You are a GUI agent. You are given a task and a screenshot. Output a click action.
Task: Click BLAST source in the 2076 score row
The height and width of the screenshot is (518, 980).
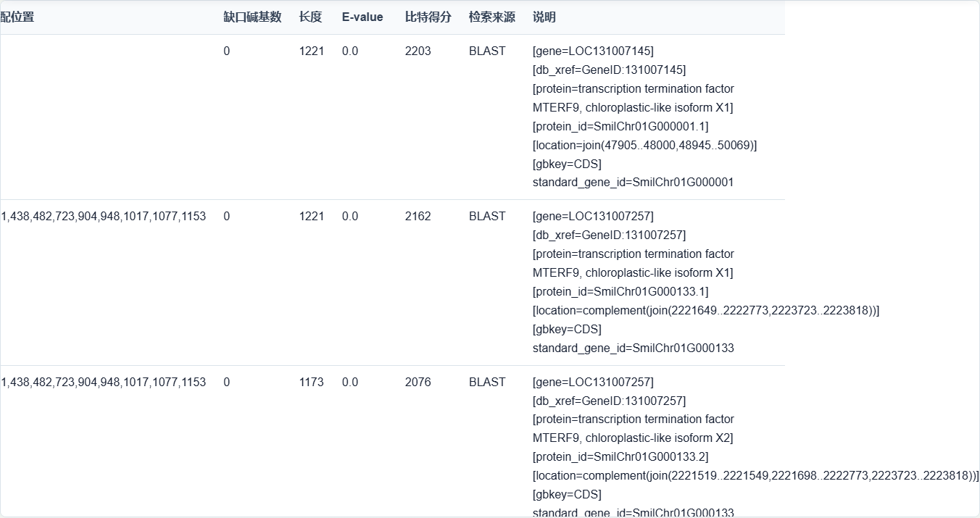[487, 383]
